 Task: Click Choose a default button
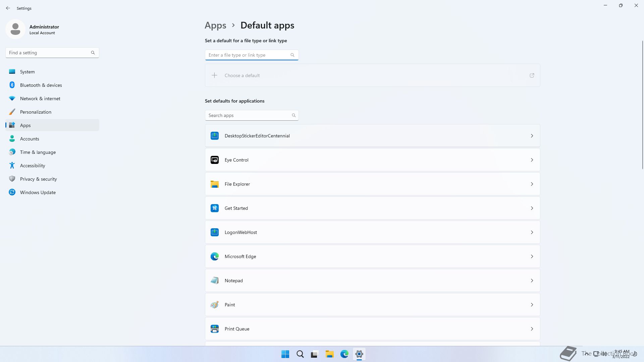tap(372, 75)
